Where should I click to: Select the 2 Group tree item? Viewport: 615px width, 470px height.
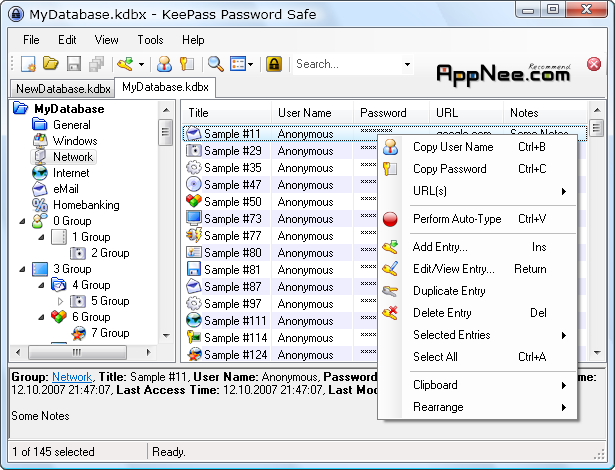(x=110, y=253)
